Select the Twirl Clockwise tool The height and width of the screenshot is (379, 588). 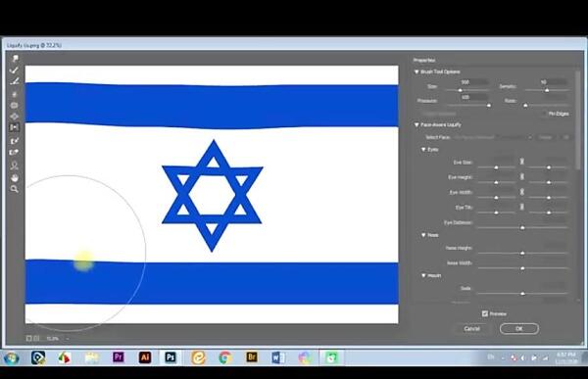[x=15, y=94]
